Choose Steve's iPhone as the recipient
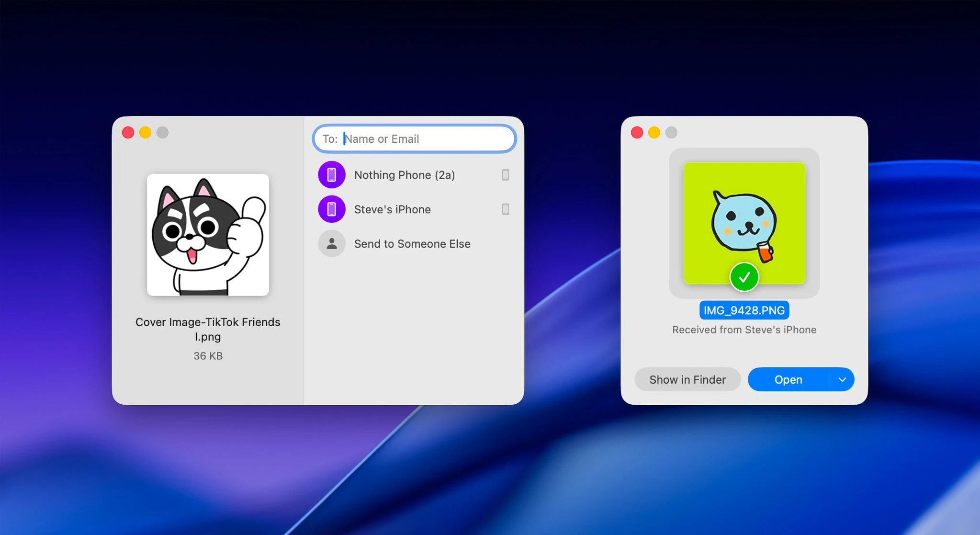Viewport: 980px width, 535px height. tap(392, 209)
